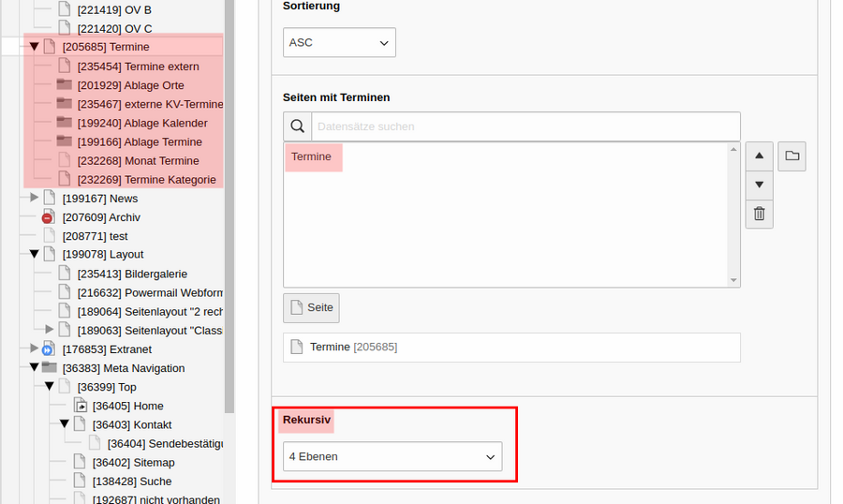Viewport: 843px width, 504px height.
Task: Click the folder icon of Ablage Termine
Action: [x=65, y=141]
